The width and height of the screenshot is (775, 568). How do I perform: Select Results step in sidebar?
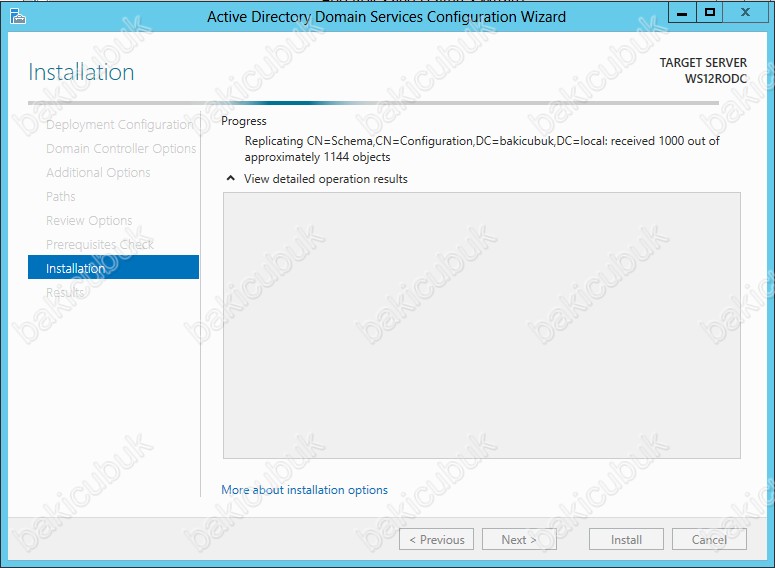tap(65, 293)
